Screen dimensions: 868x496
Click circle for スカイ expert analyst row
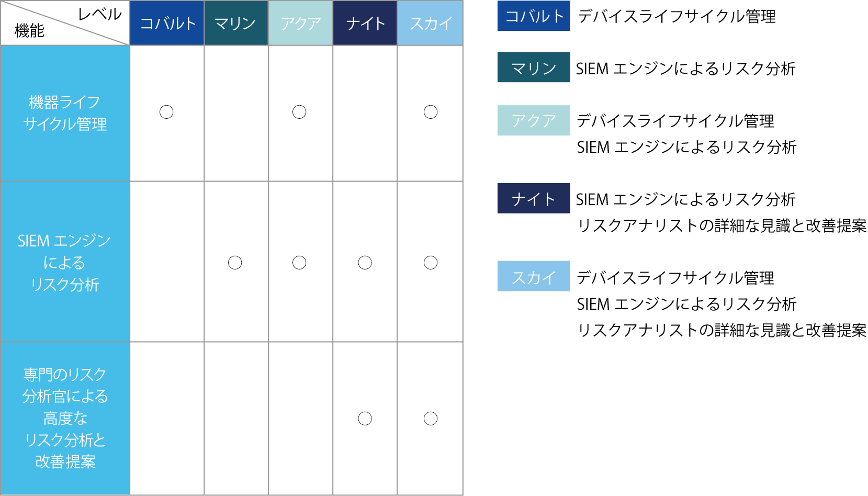pos(431,419)
